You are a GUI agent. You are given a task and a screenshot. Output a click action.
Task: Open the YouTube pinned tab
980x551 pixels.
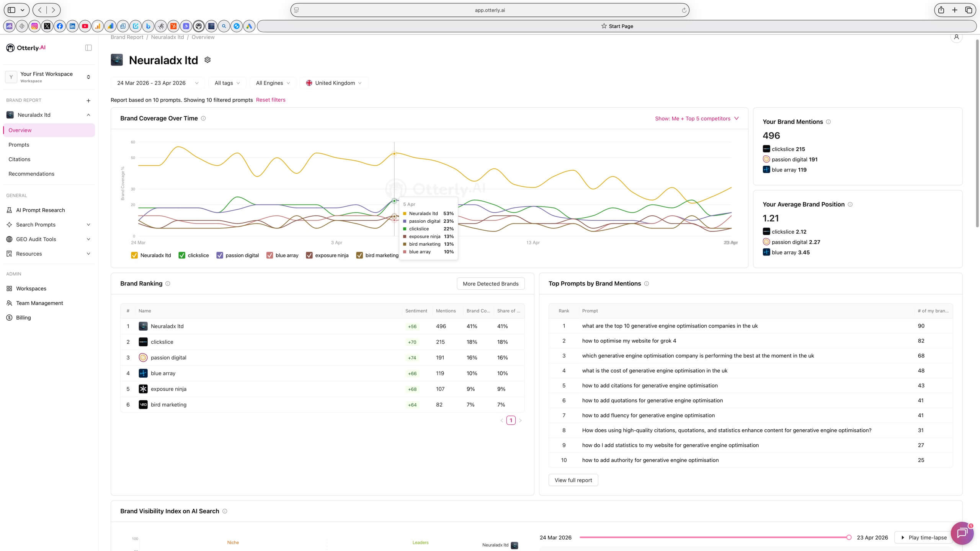85,26
